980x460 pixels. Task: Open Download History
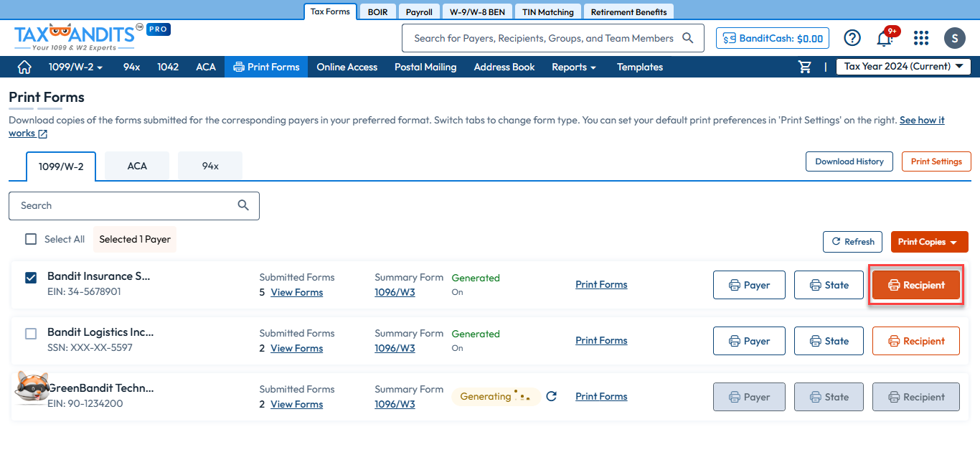pos(849,161)
